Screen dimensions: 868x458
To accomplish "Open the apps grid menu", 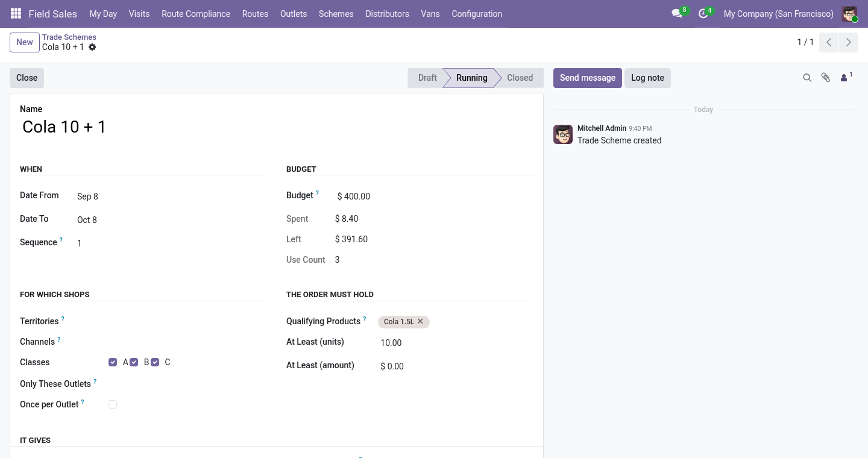I will coord(16,14).
